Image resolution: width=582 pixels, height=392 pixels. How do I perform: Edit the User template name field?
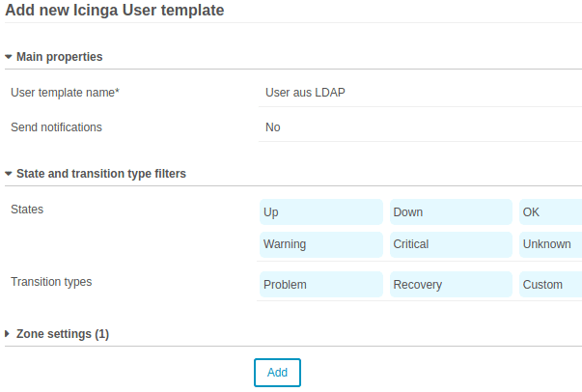pyautogui.click(x=420, y=93)
